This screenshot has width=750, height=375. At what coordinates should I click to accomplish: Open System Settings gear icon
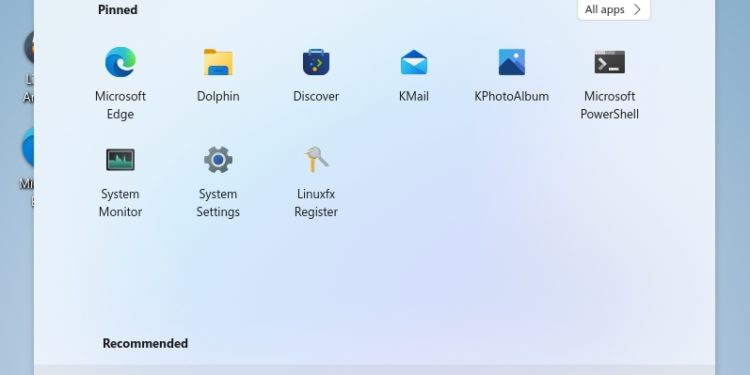(x=218, y=160)
